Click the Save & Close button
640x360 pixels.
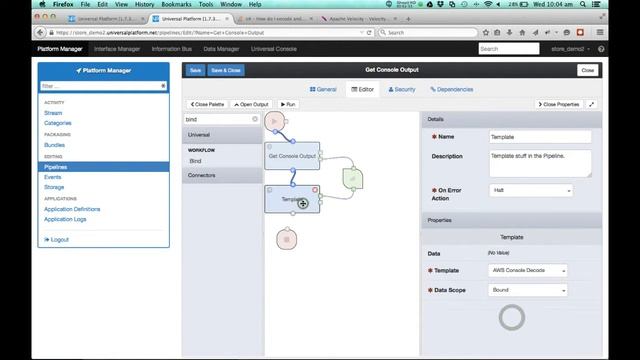tap(226, 70)
